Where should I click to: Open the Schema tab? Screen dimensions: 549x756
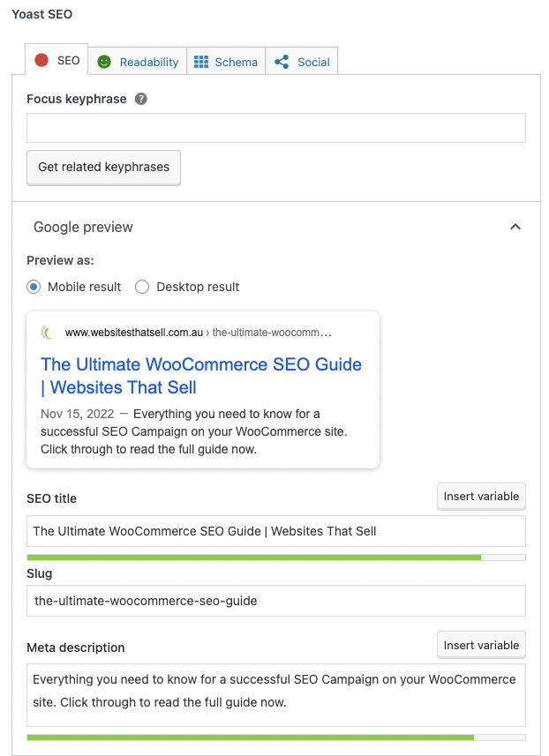236,62
